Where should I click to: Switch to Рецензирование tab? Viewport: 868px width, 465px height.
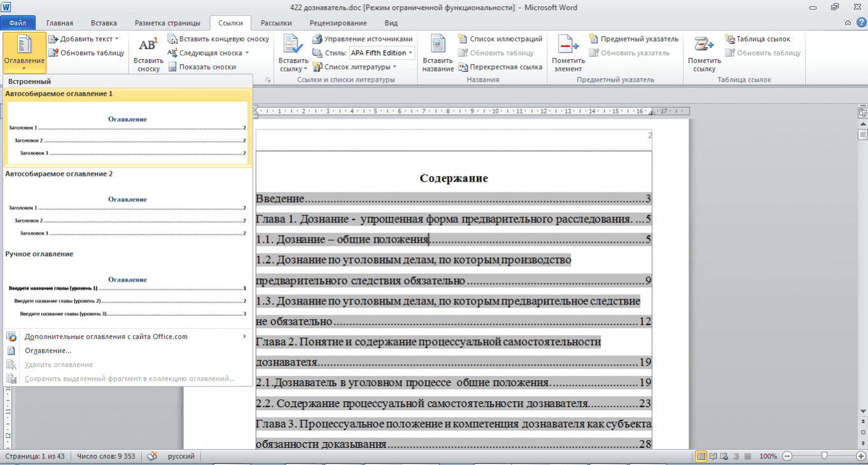[338, 23]
